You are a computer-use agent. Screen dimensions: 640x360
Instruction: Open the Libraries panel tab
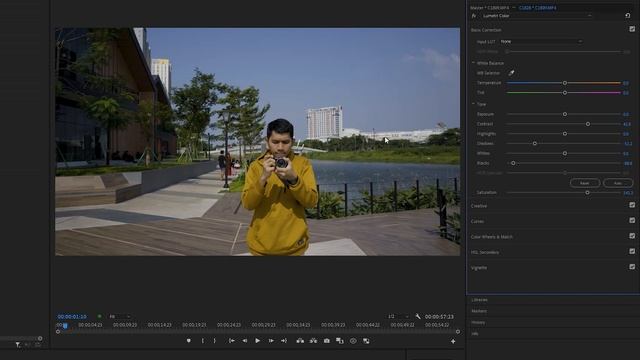pos(480,300)
